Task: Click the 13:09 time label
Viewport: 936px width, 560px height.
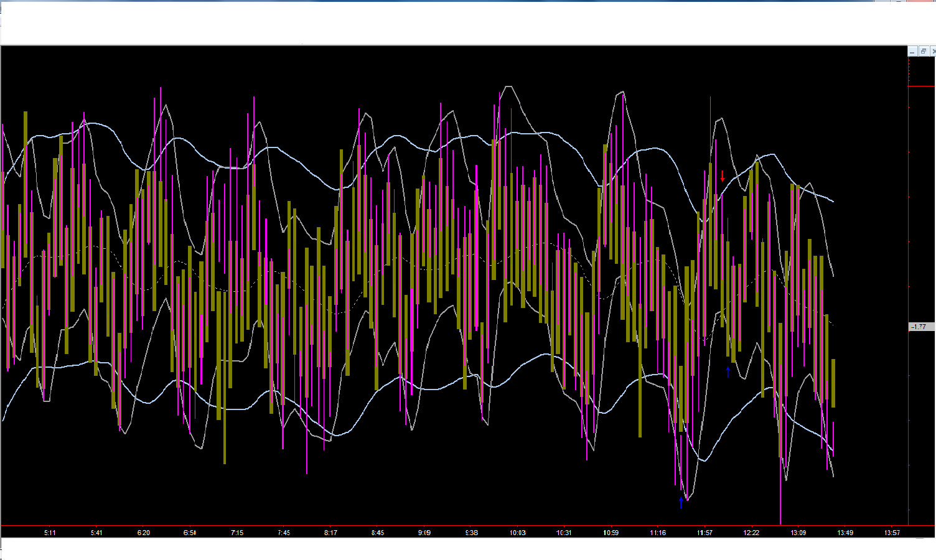Action: pos(798,533)
